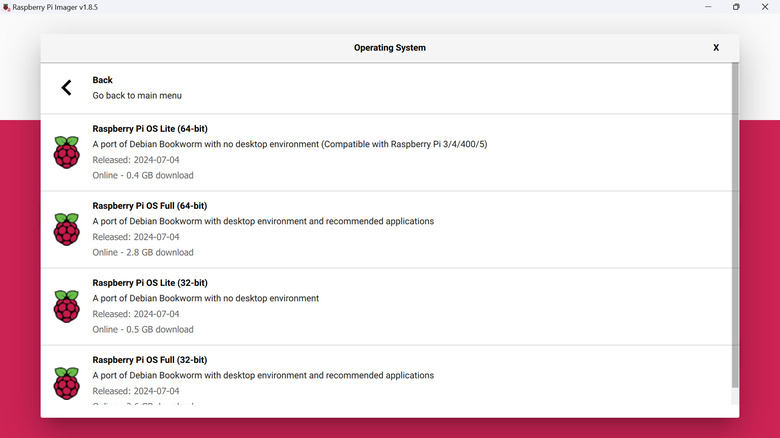The width and height of the screenshot is (780, 438).
Task: Click the bold Back label
Action: tap(102, 80)
